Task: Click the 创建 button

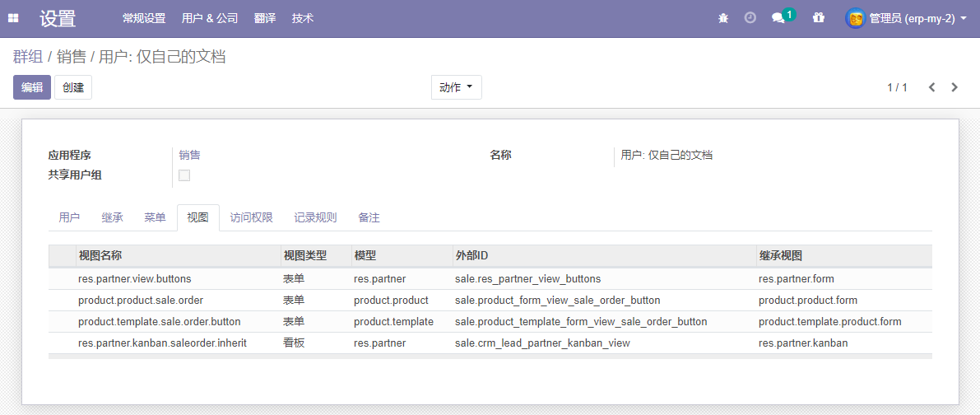Action: click(73, 87)
